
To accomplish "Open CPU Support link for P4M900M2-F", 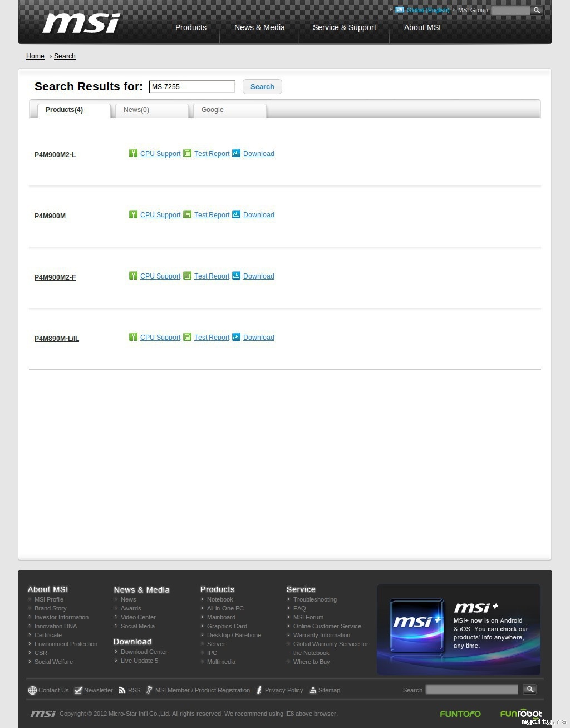I will coord(160,276).
